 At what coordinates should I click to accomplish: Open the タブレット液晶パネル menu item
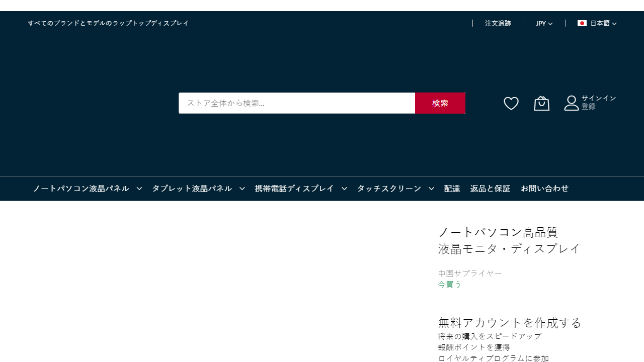[x=192, y=189]
